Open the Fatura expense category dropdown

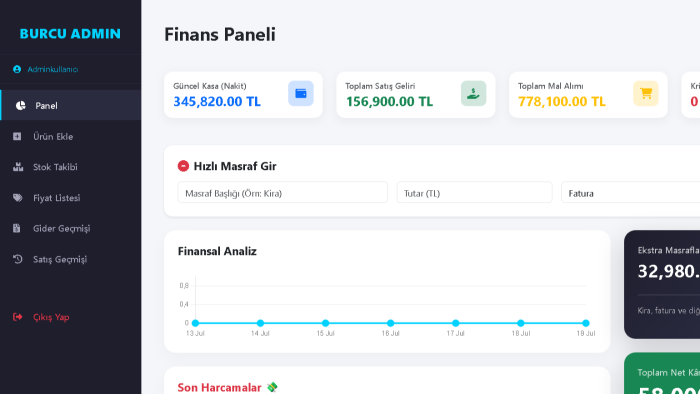coord(630,193)
